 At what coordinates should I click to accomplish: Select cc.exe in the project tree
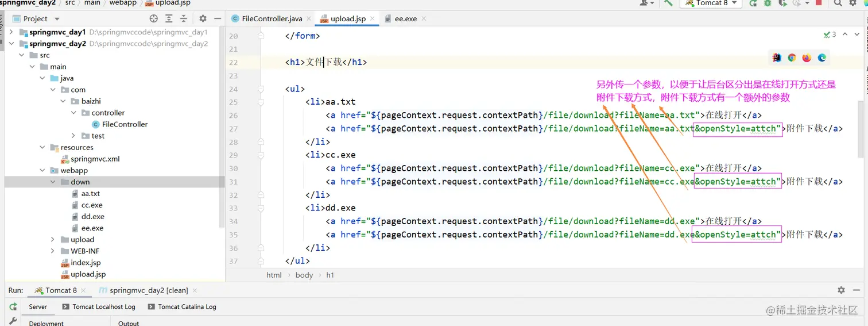tap(87, 205)
